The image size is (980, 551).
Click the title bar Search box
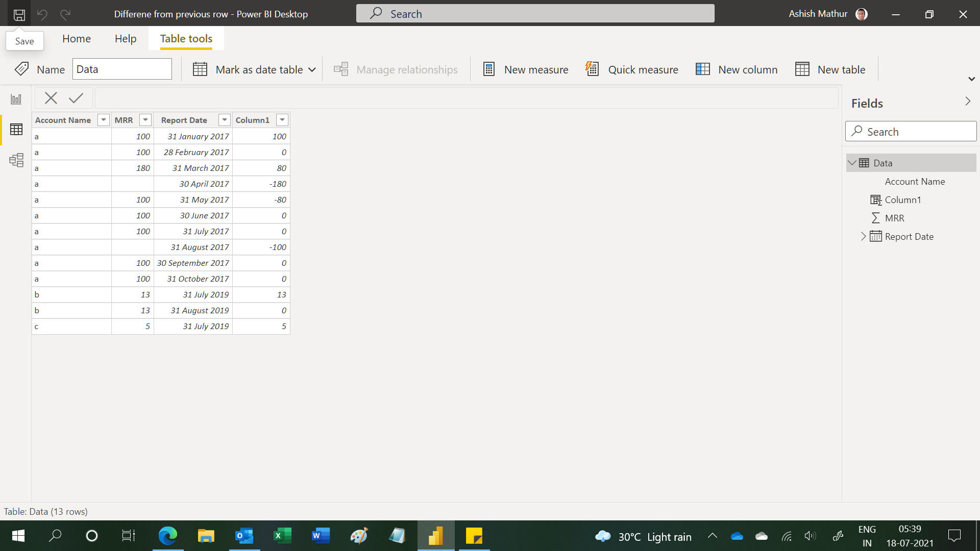click(x=535, y=14)
